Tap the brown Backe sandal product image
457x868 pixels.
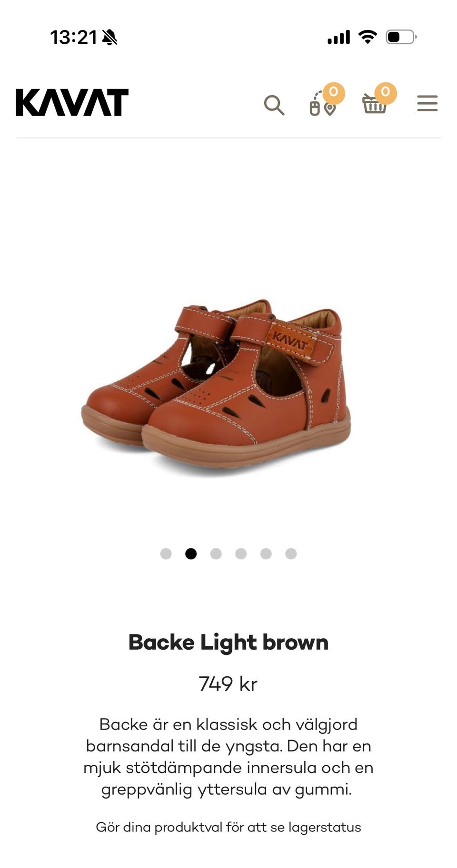217,385
